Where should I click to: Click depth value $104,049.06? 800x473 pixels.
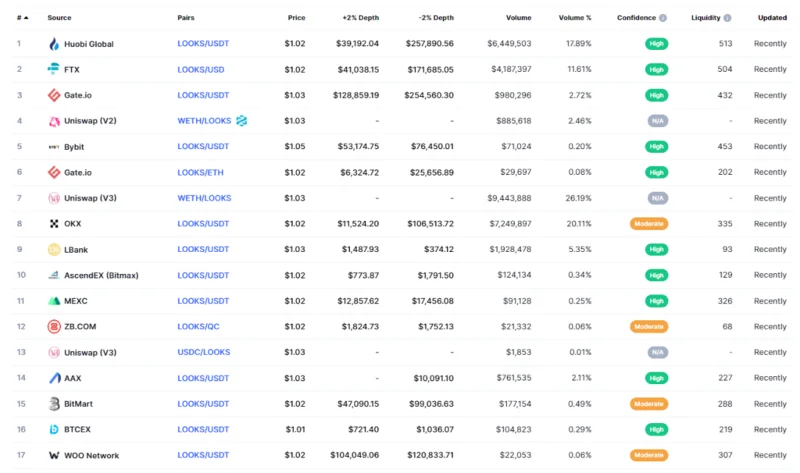tap(355, 455)
